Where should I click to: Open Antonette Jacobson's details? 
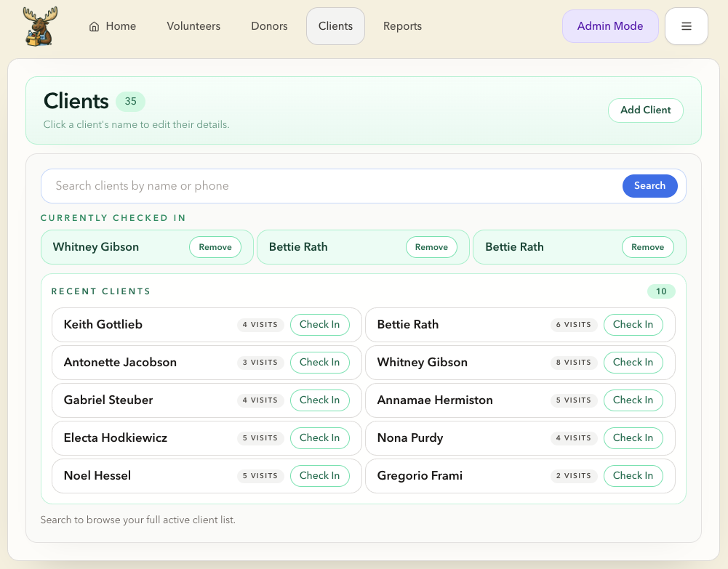pyautogui.click(x=120, y=362)
